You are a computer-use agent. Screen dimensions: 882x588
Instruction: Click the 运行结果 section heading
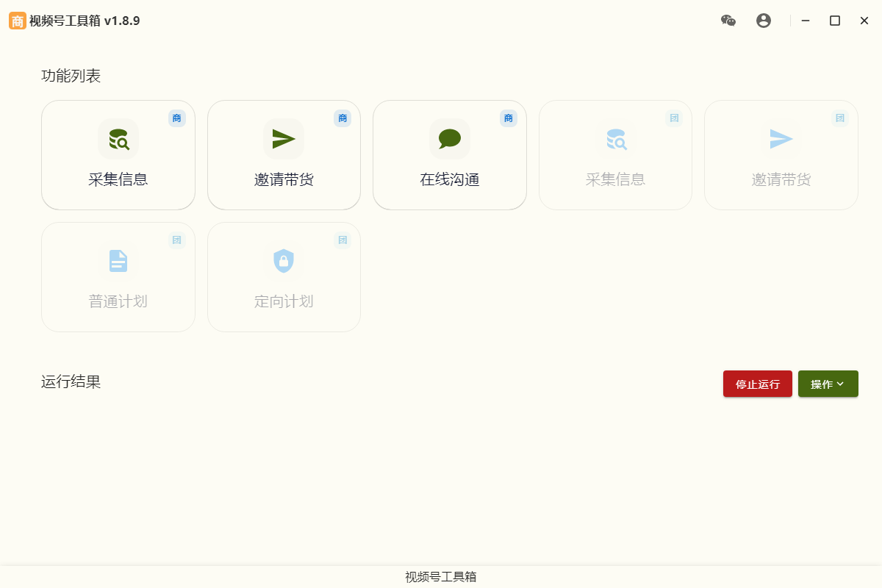point(71,381)
